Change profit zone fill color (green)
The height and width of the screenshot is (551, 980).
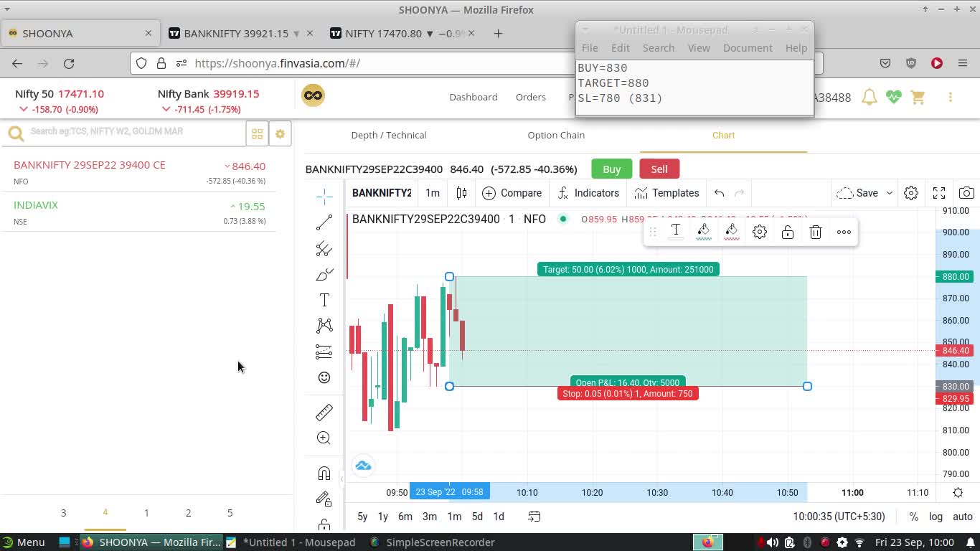click(704, 232)
